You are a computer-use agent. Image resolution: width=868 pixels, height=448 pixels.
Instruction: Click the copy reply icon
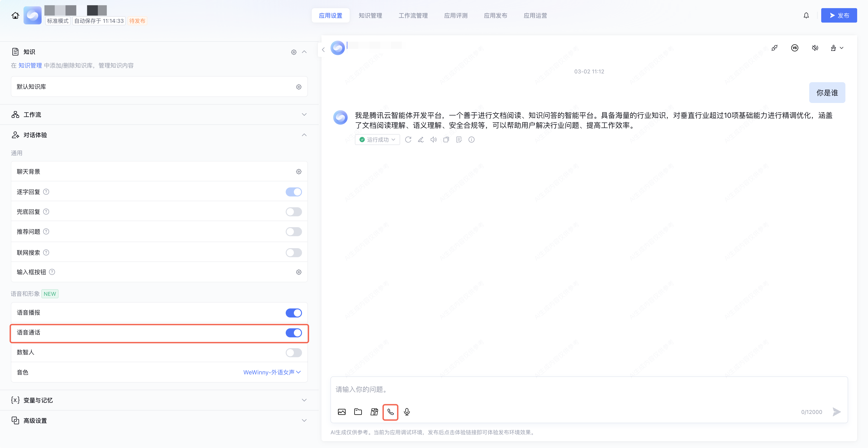[x=446, y=139]
